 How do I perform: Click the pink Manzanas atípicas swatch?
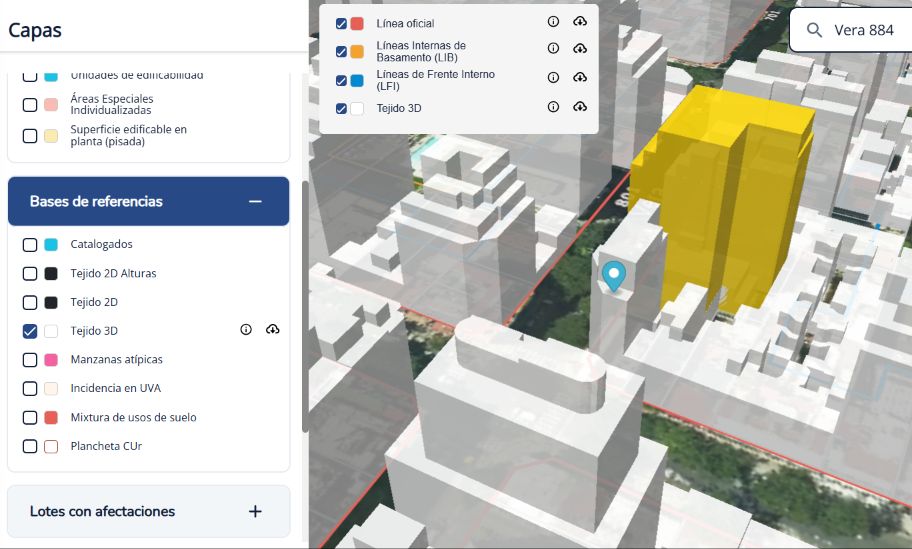pyautogui.click(x=51, y=360)
